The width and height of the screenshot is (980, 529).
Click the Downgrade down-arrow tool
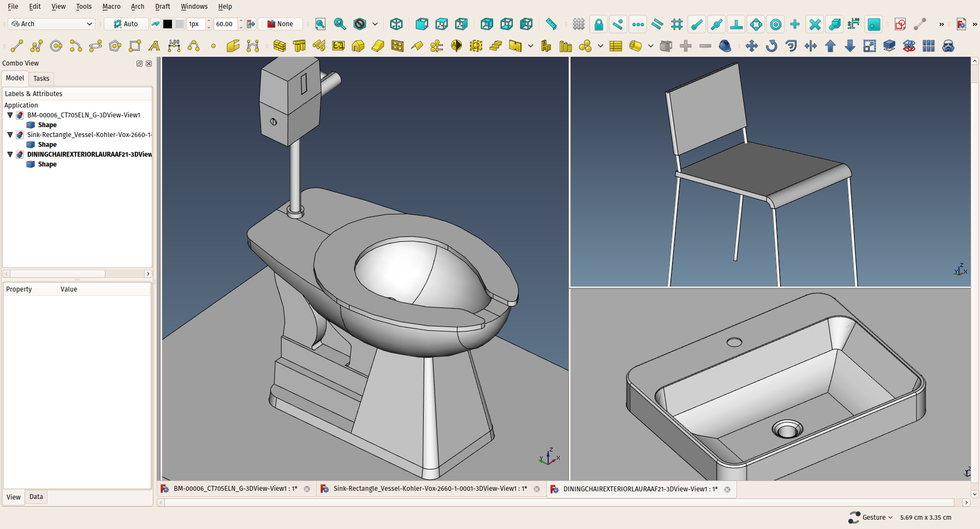tap(850, 46)
